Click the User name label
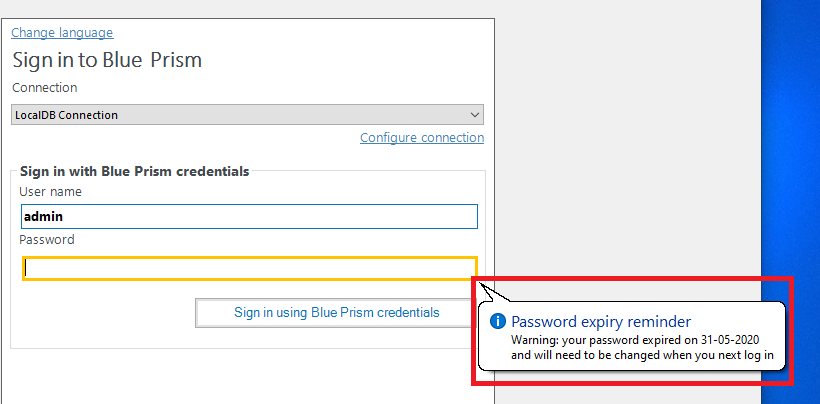 click(51, 191)
